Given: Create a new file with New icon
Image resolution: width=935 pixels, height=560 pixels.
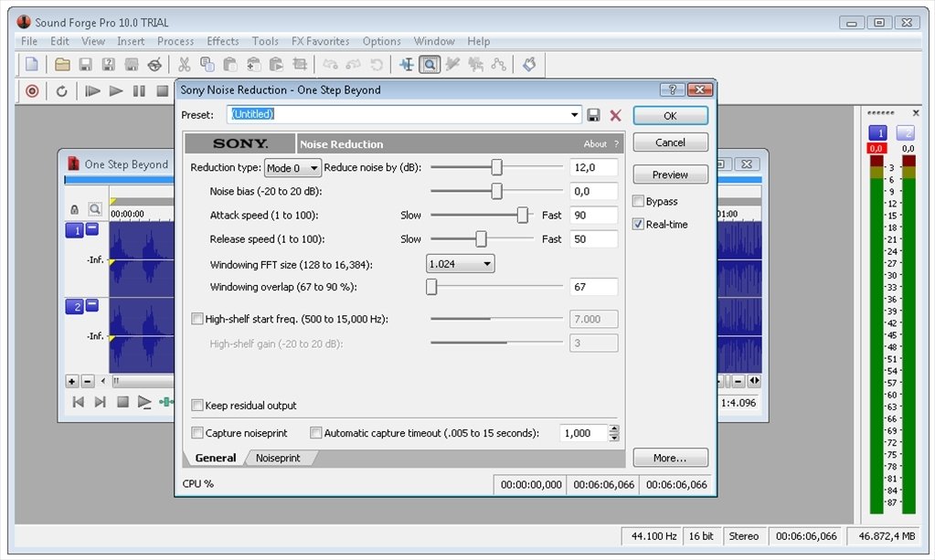Looking at the screenshot, I should point(32,64).
